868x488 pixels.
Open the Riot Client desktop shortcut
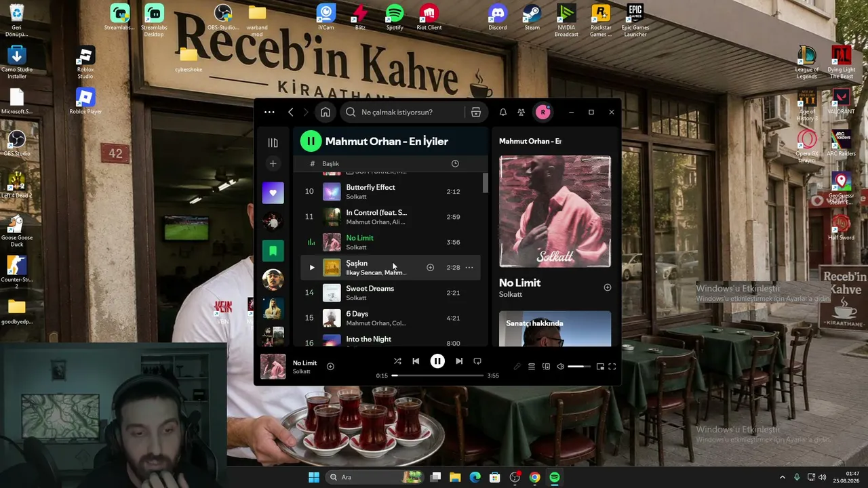(x=429, y=18)
